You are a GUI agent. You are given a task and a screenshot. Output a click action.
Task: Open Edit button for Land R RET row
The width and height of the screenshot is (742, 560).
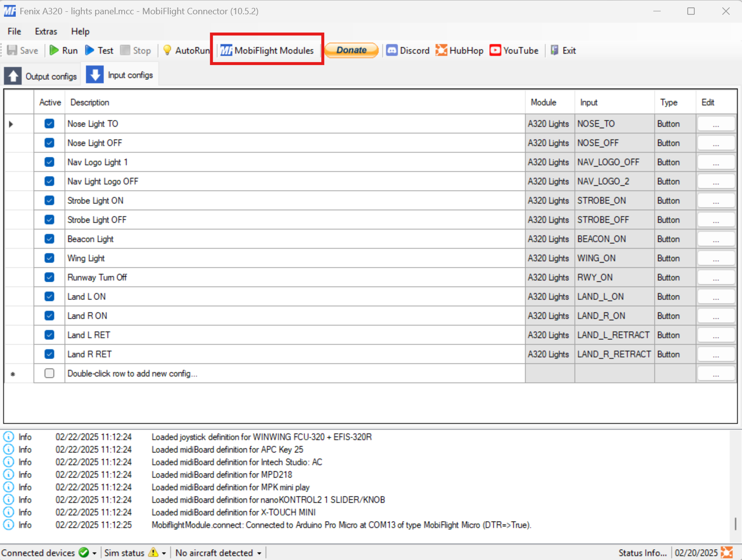(x=716, y=355)
